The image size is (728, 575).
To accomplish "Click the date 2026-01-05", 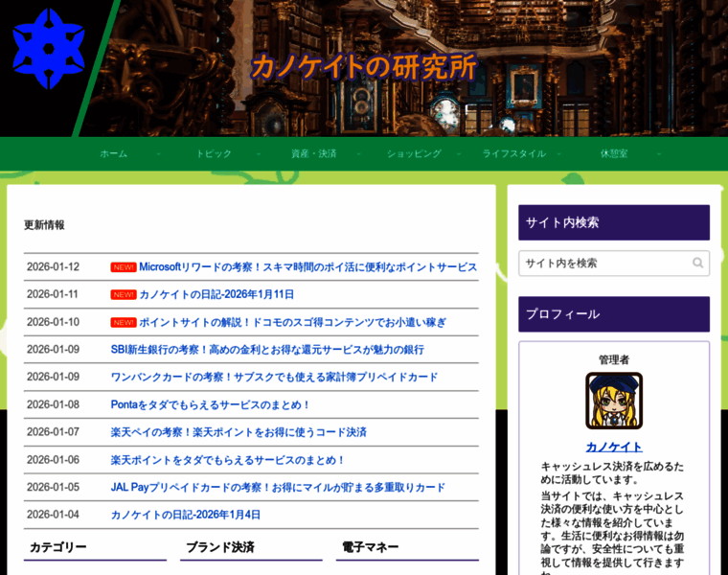I will pos(53,487).
